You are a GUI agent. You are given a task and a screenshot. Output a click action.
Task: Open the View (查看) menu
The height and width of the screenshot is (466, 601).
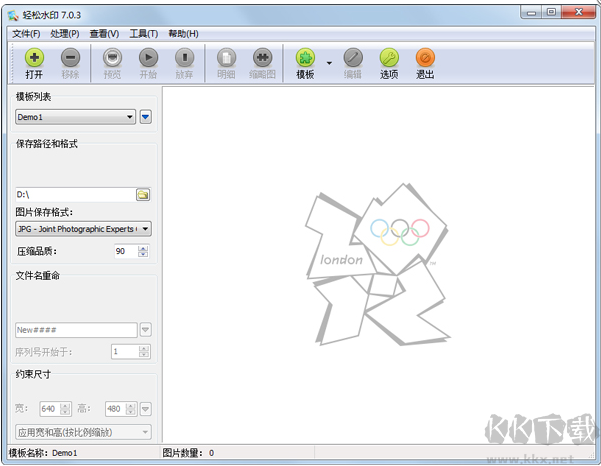104,34
